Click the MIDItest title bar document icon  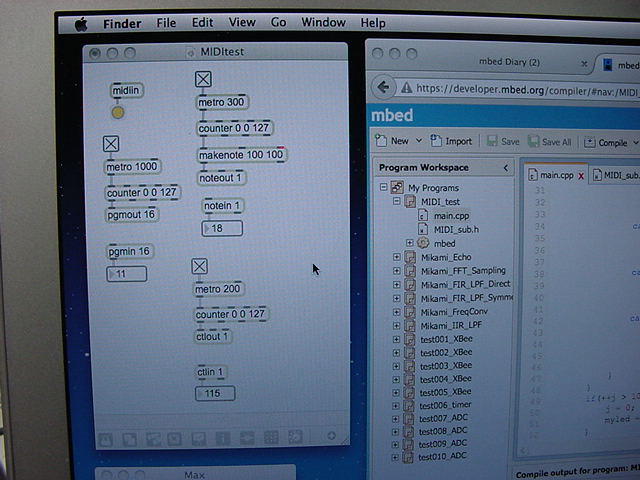pos(190,53)
